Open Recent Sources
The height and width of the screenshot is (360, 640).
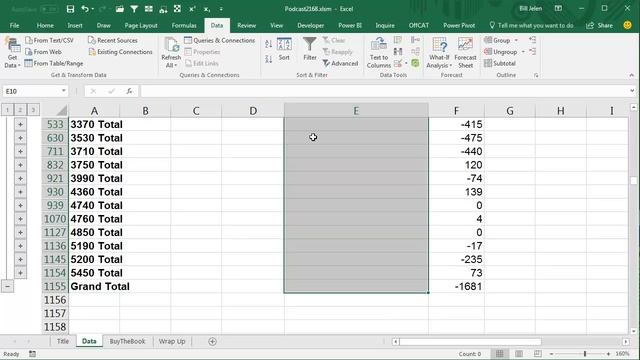point(113,40)
